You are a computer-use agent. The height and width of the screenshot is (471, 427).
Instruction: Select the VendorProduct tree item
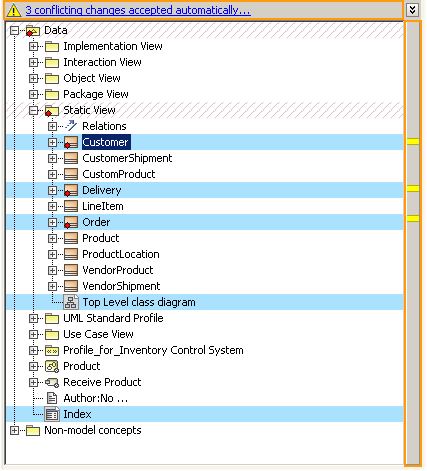[x=118, y=270]
